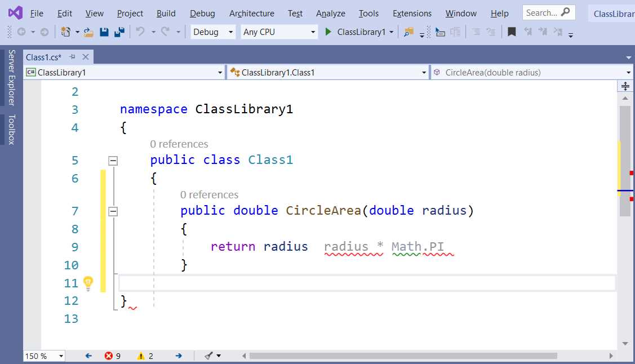Toggle a bookmark with bookmark icon

pyautogui.click(x=512, y=32)
